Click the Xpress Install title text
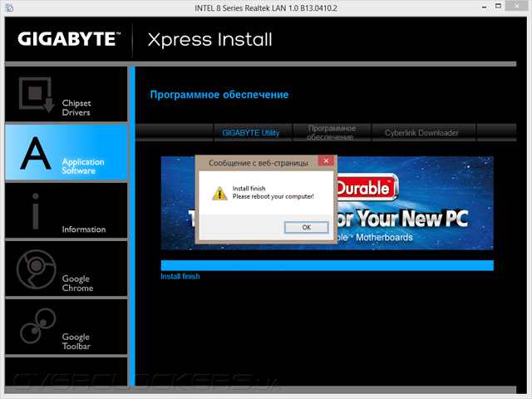This screenshot has height=399, width=532. (x=210, y=40)
